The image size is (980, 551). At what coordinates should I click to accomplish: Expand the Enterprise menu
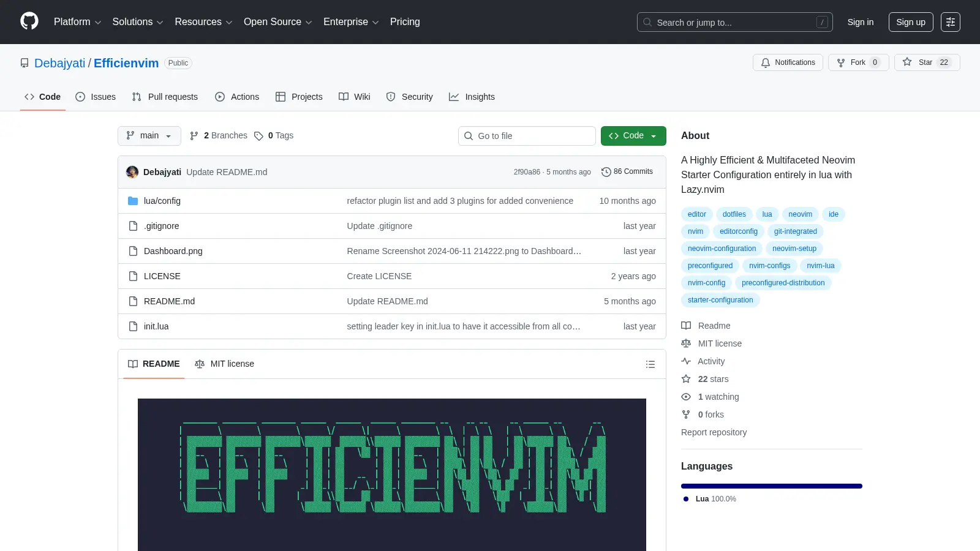(x=351, y=22)
